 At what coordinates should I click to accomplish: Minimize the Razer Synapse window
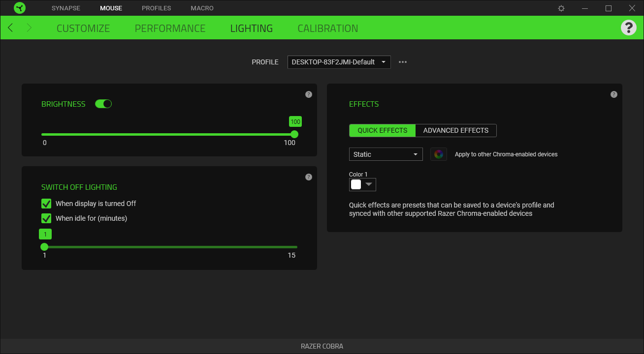(x=585, y=8)
